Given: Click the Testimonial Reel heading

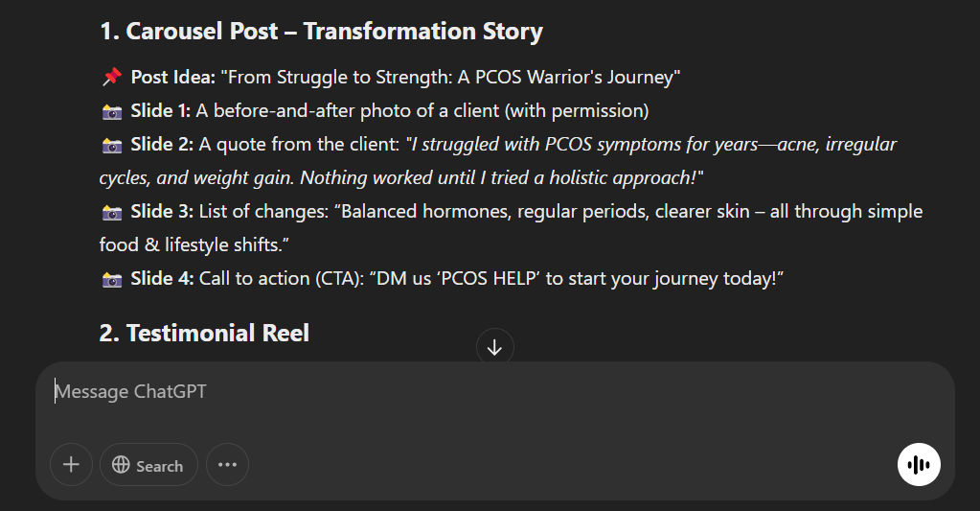Looking at the screenshot, I should (x=204, y=333).
